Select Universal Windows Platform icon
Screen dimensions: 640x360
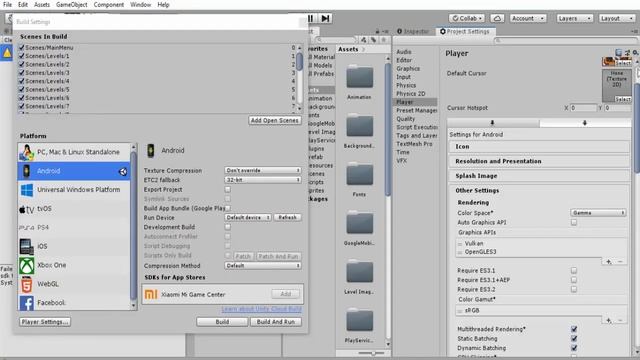27,190
